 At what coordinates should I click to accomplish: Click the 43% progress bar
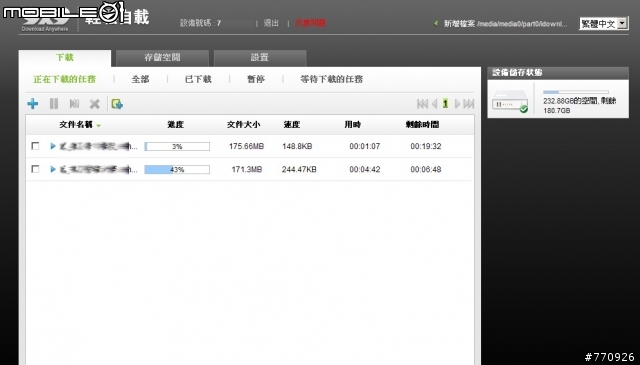pos(177,169)
